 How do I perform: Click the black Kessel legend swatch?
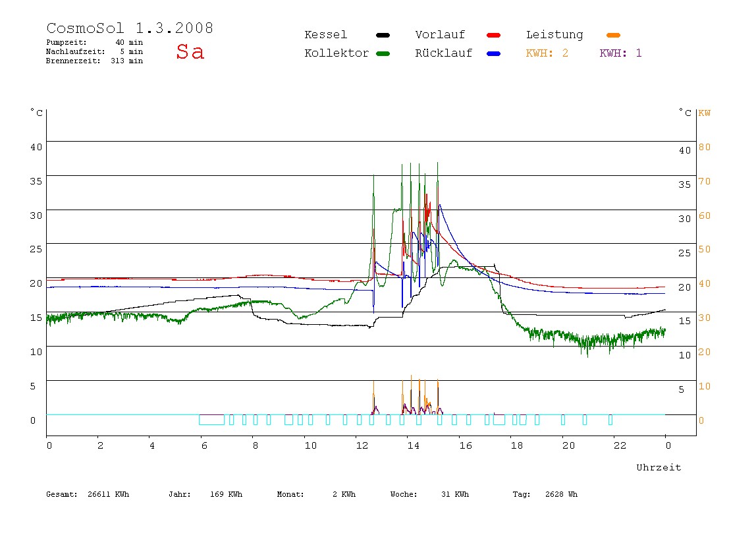pos(383,35)
